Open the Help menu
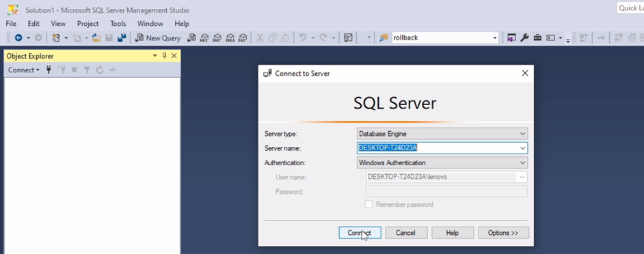 (182, 23)
